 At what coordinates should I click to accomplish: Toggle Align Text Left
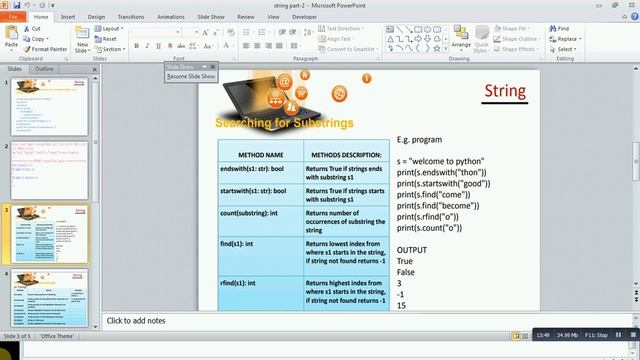[x=246, y=46]
